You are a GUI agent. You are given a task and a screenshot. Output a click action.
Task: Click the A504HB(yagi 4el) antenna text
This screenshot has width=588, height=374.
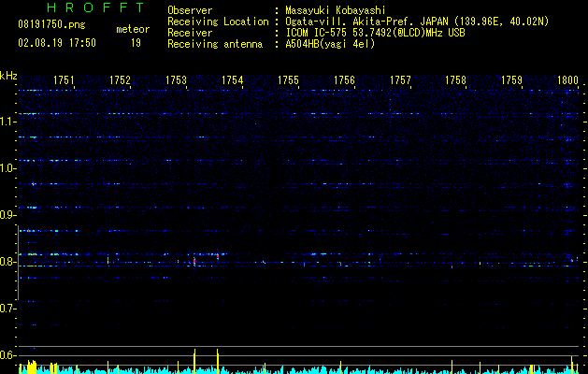pos(330,44)
